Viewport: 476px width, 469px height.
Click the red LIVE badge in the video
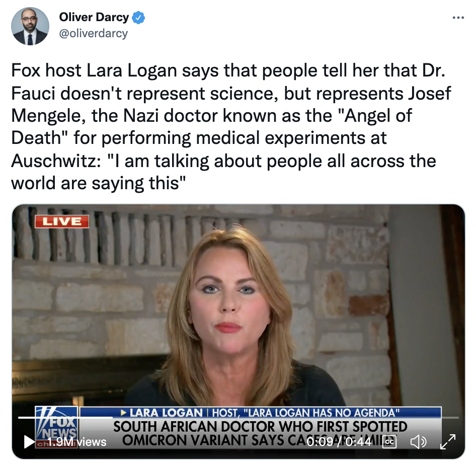point(62,221)
